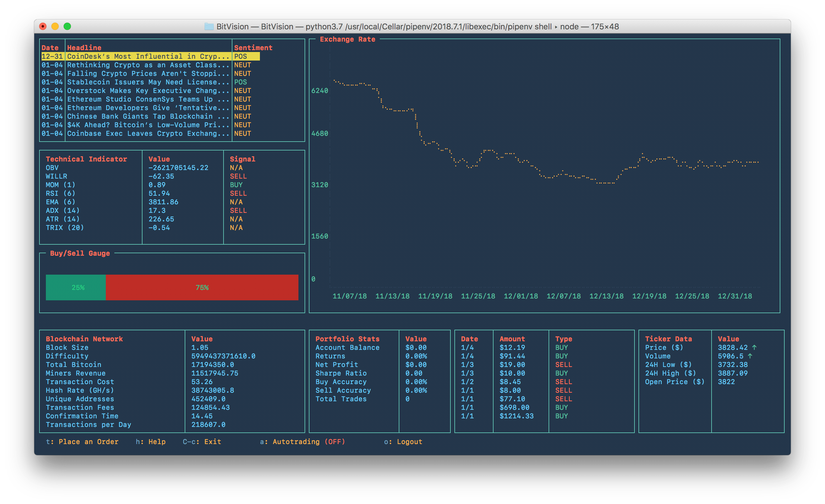Screen dimensions: 825x504
Task: Click the Logout shortcut in footer
Action: tap(409, 442)
